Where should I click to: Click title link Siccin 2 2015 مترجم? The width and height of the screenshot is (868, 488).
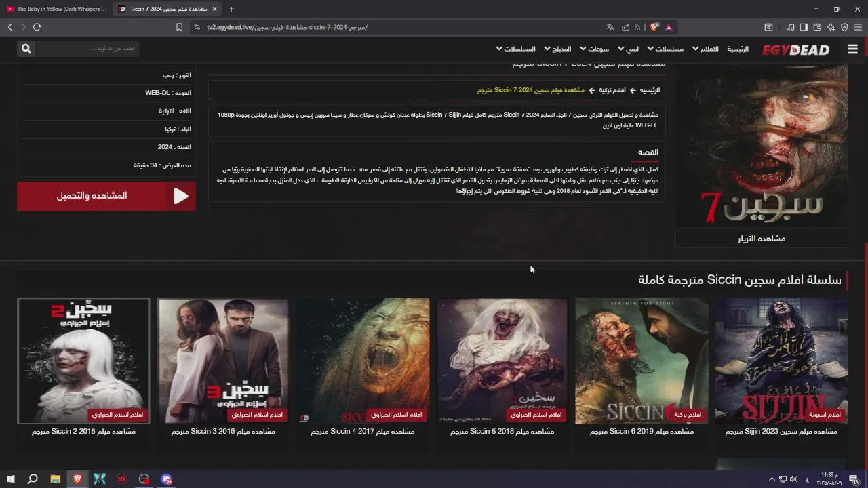click(83, 432)
